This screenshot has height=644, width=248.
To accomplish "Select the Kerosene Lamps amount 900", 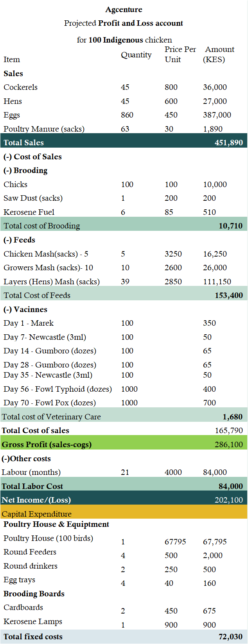I will (x=209, y=625).
